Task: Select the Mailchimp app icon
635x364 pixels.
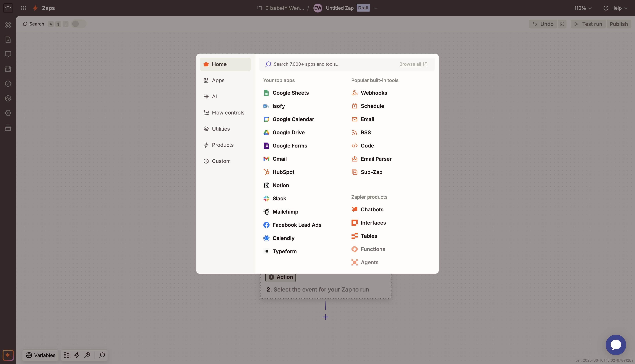Action: [x=266, y=212]
